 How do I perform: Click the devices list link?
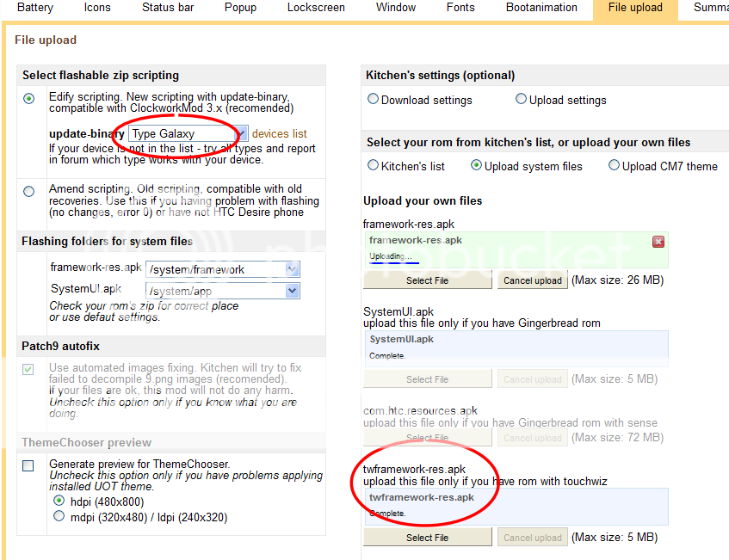click(x=279, y=134)
